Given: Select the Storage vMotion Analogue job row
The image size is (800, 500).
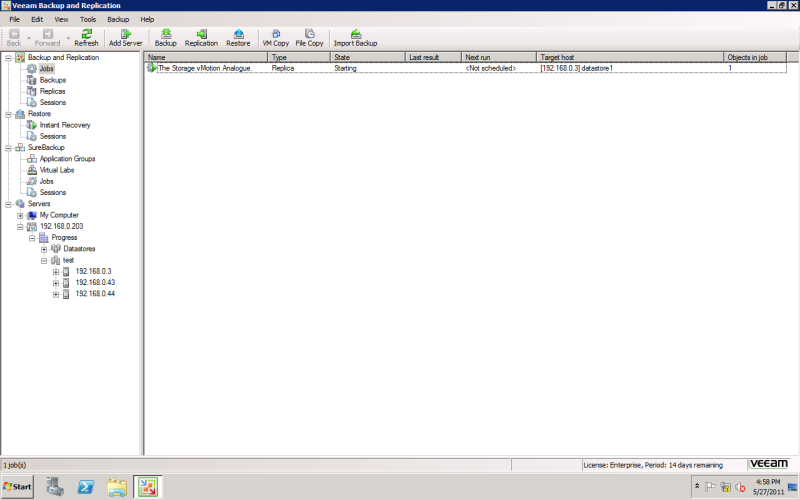Looking at the screenshot, I should pyautogui.click(x=466, y=68).
